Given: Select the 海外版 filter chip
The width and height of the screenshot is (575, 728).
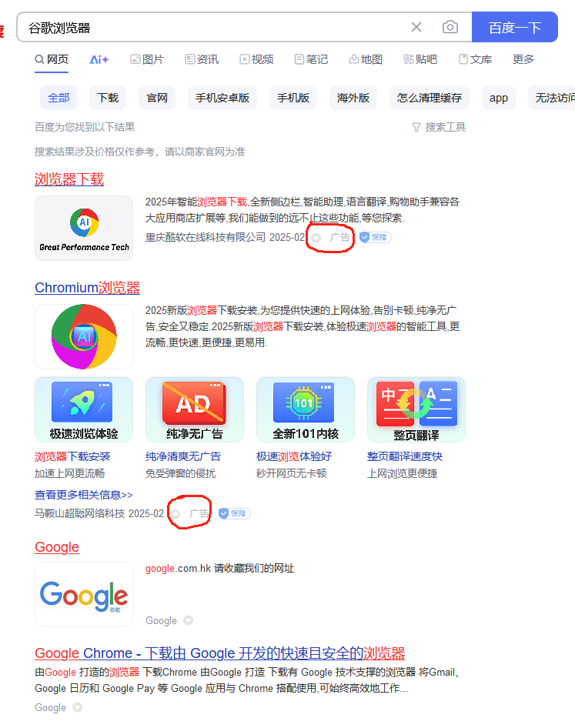Looking at the screenshot, I should coord(353,98).
